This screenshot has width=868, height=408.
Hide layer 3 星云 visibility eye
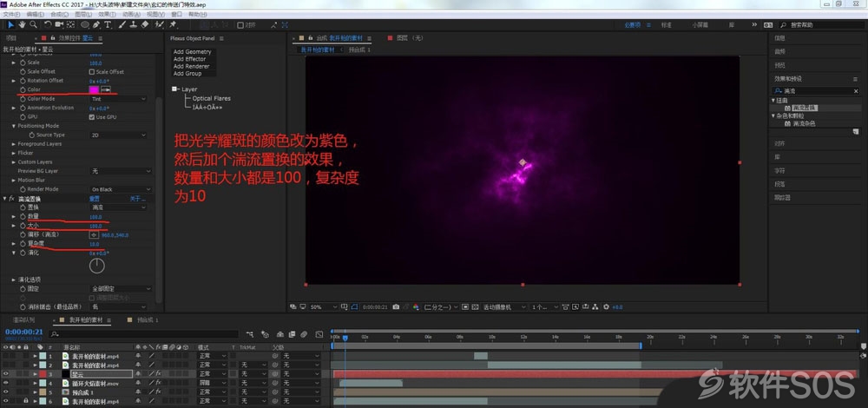click(7, 373)
